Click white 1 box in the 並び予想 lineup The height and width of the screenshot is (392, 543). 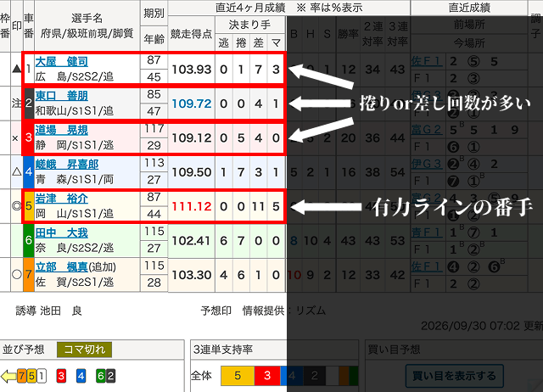click(x=42, y=376)
